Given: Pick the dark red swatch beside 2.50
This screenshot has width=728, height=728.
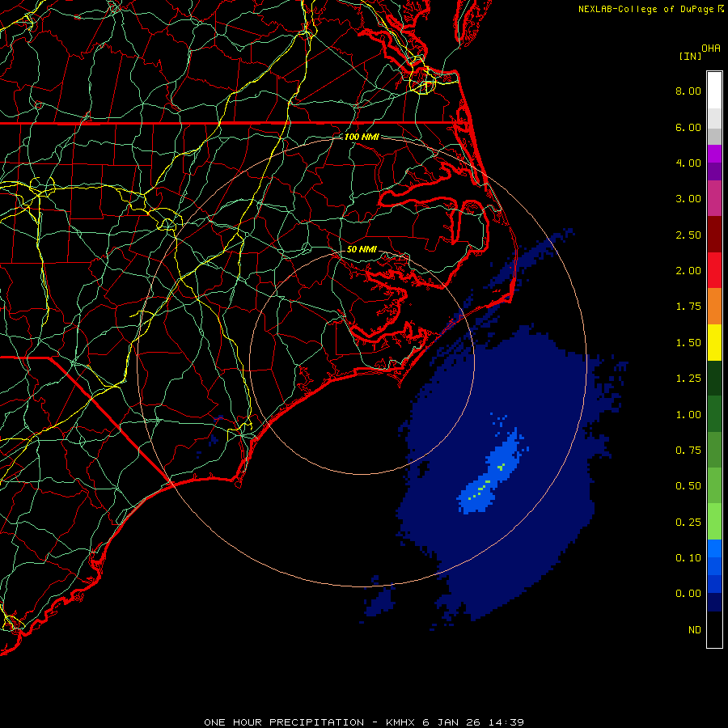Looking at the screenshot, I should pos(714,235).
